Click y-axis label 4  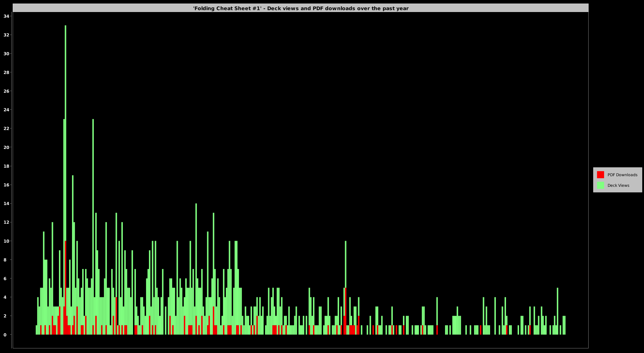click(5, 297)
